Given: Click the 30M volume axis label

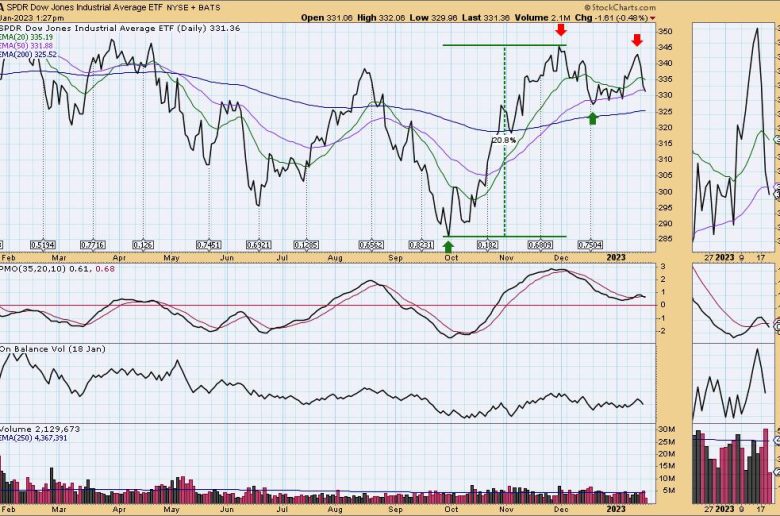Looking at the screenshot, I should 667,429.
